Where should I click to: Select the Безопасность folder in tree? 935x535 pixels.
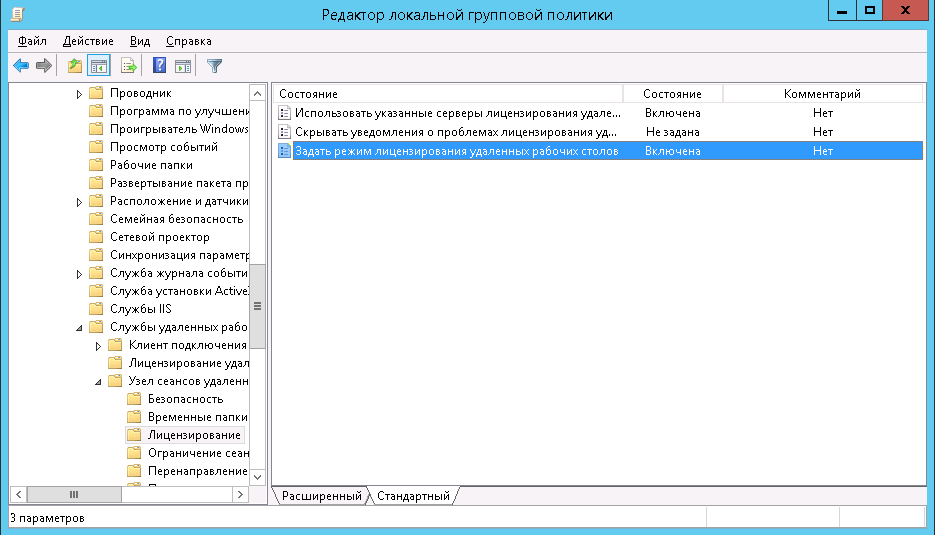pos(184,399)
